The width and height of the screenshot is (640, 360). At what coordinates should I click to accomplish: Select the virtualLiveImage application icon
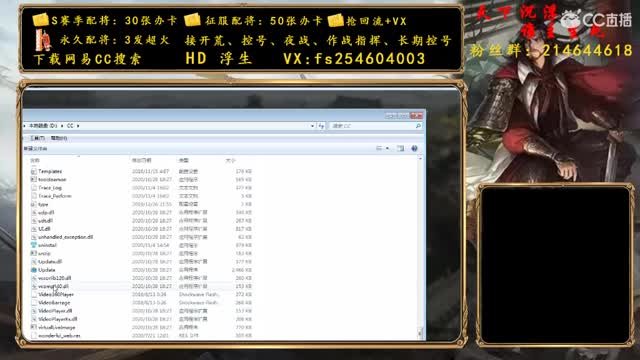pyautogui.click(x=34, y=327)
